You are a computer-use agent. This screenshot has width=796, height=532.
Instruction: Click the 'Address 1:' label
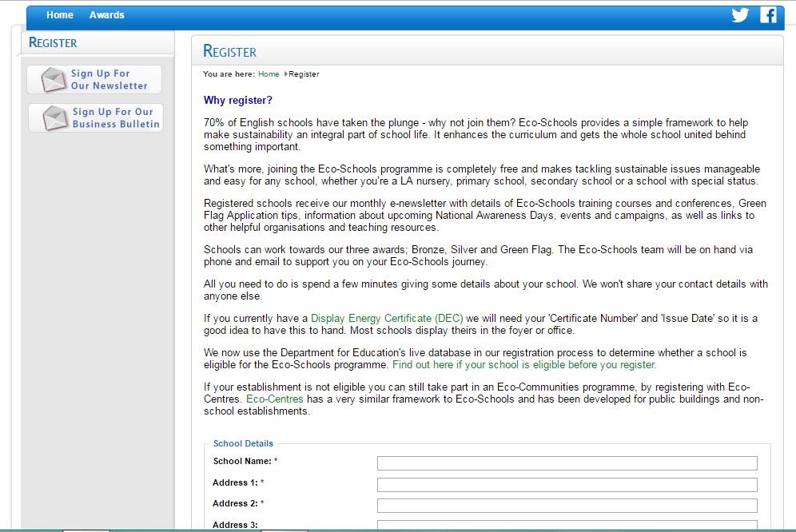235,482
